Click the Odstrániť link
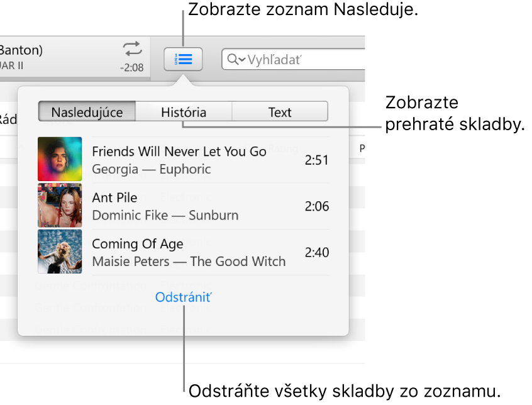Viewport: 532px width, 405px height. point(184,297)
